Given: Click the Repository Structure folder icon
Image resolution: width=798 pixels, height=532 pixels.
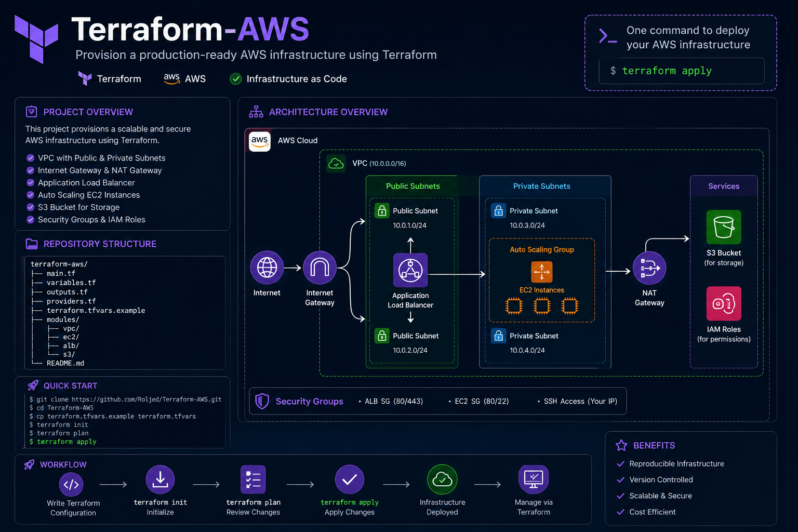Looking at the screenshot, I should [x=32, y=244].
